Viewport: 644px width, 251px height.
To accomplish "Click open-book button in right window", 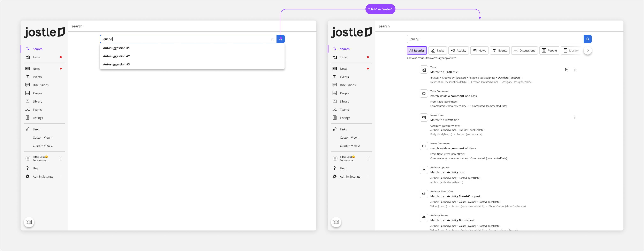I will click(336, 222).
